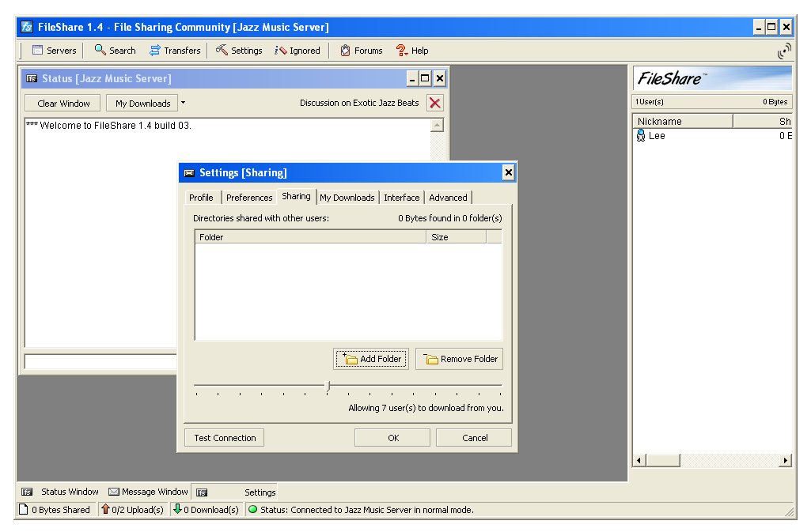Open Transfers from the toolbar
The image size is (811, 532).
pyautogui.click(x=155, y=51)
